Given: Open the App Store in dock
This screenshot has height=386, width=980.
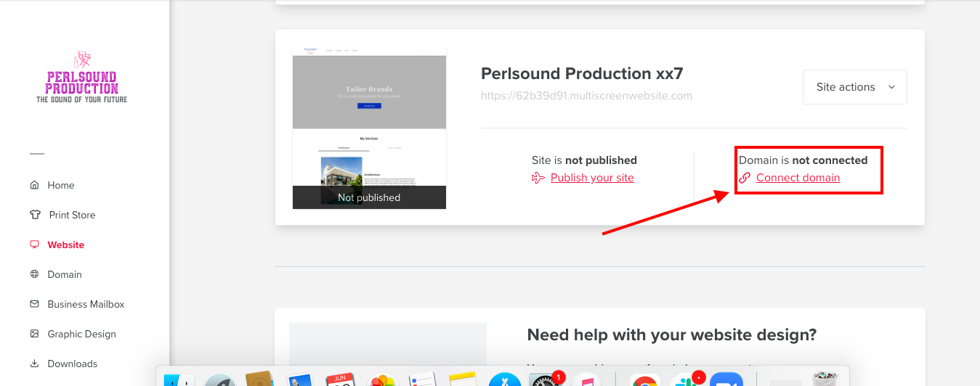Looking at the screenshot, I should coord(504,380).
